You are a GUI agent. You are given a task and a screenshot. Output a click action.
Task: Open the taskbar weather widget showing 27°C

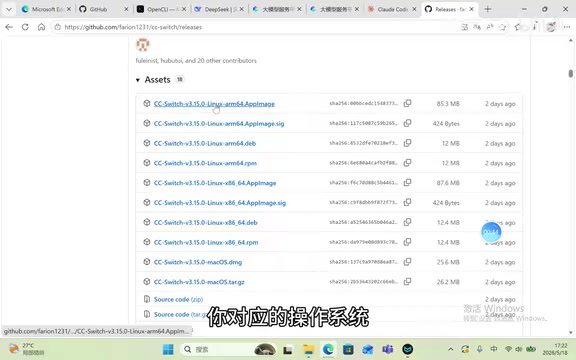[x=26, y=349]
